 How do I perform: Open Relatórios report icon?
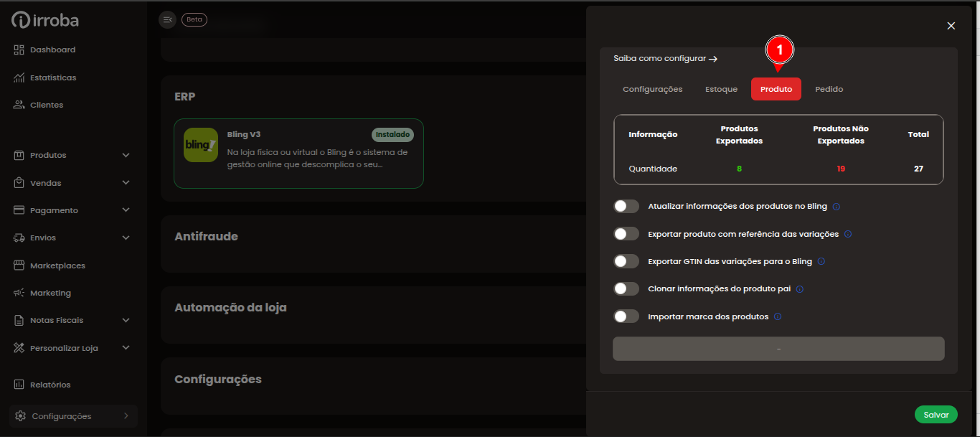click(x=19, y=385)
